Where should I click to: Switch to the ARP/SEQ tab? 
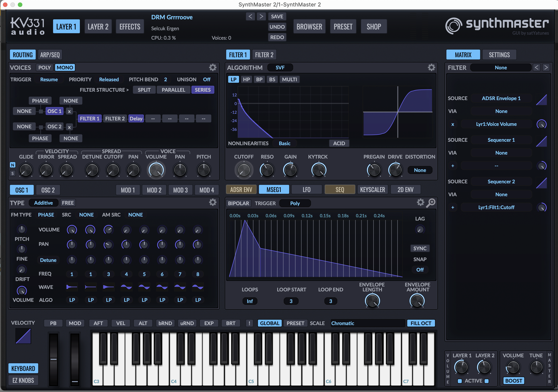coord(50,55)
